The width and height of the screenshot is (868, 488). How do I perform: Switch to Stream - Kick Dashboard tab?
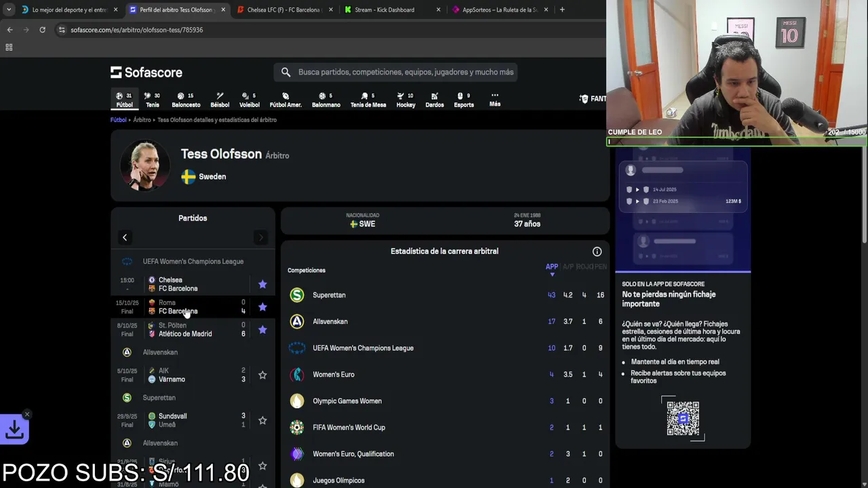(392, 9)
